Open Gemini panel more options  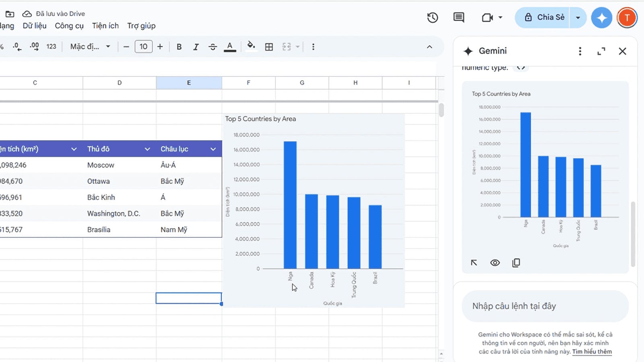pyautogui.click(x=580, y=51)
